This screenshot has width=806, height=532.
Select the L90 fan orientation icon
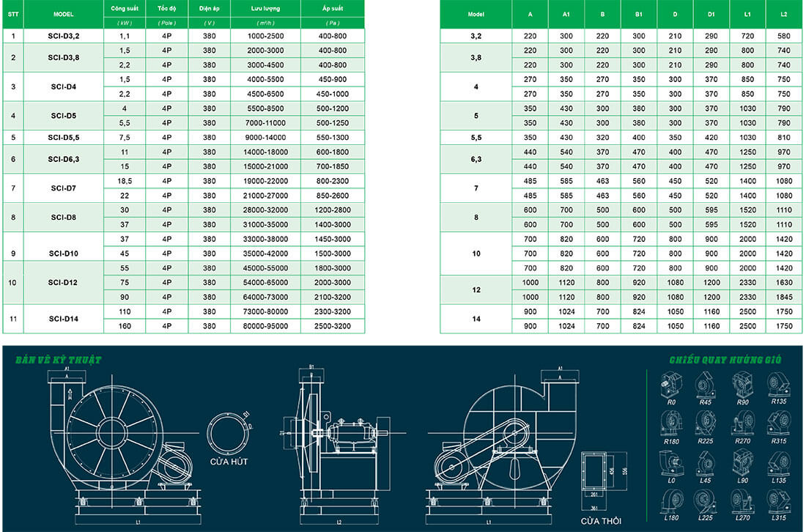click(743, 462)
